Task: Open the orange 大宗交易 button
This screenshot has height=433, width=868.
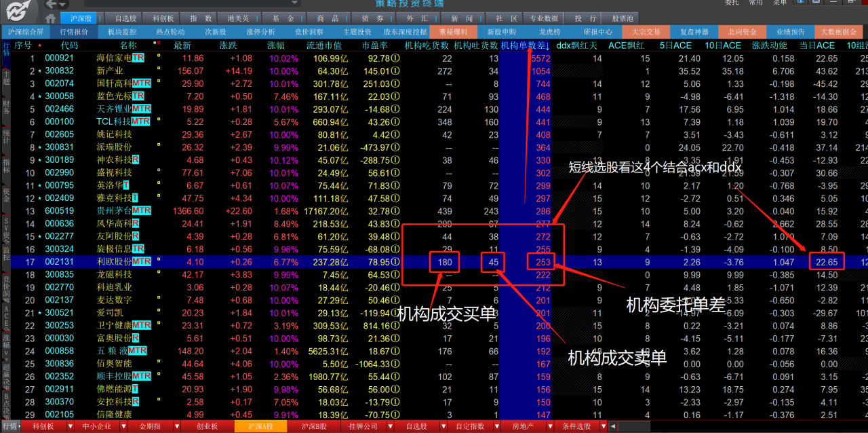Action: (646, 31)
